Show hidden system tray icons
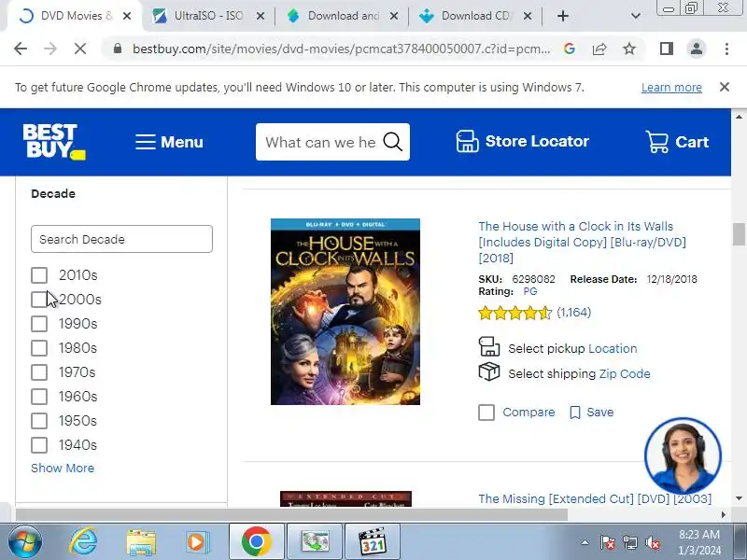Image resolution: width=747 pixels, height=560 pixels. tap(585, 542)
